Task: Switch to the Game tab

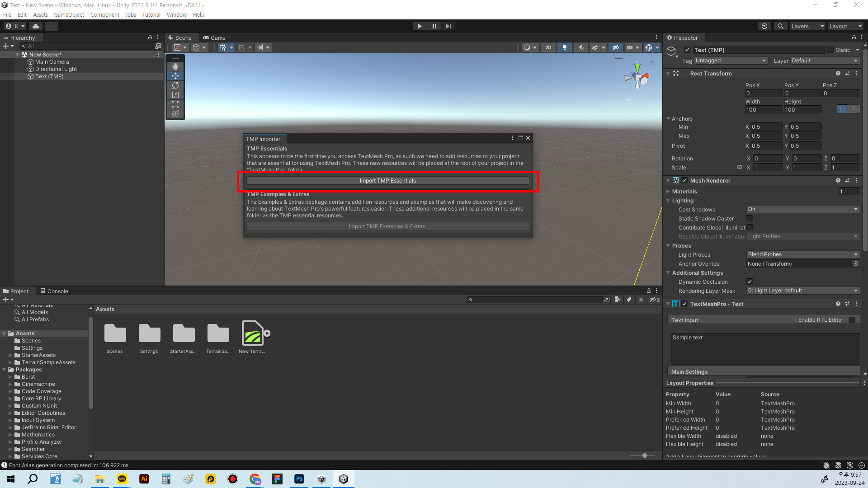Action: [214, 38]
